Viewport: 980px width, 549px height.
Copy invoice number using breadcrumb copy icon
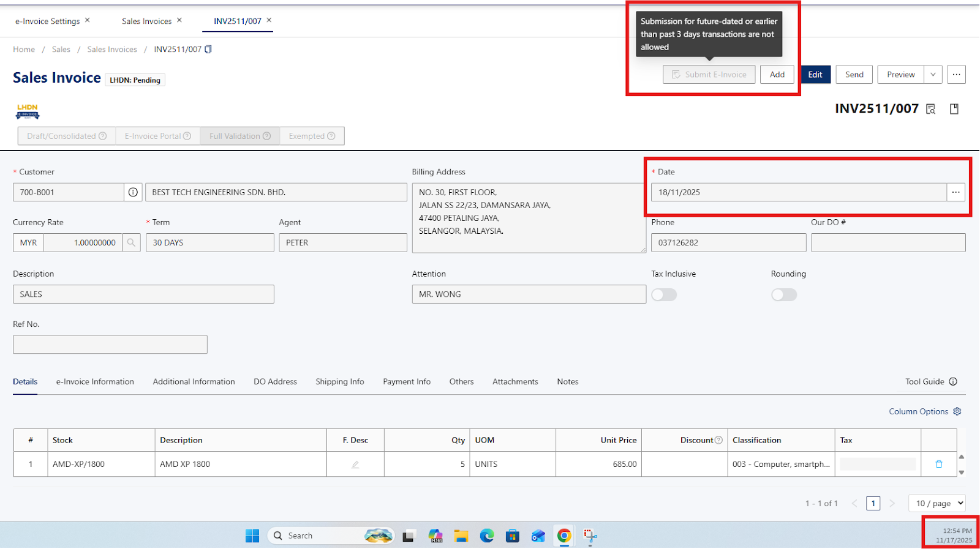point(208,50)
